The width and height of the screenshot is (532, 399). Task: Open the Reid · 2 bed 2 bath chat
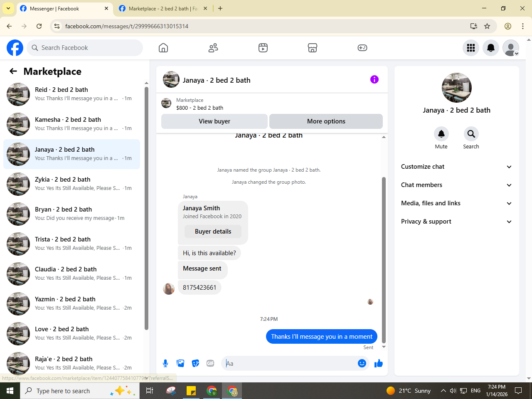pyautogui.click(x=71, y=94)
